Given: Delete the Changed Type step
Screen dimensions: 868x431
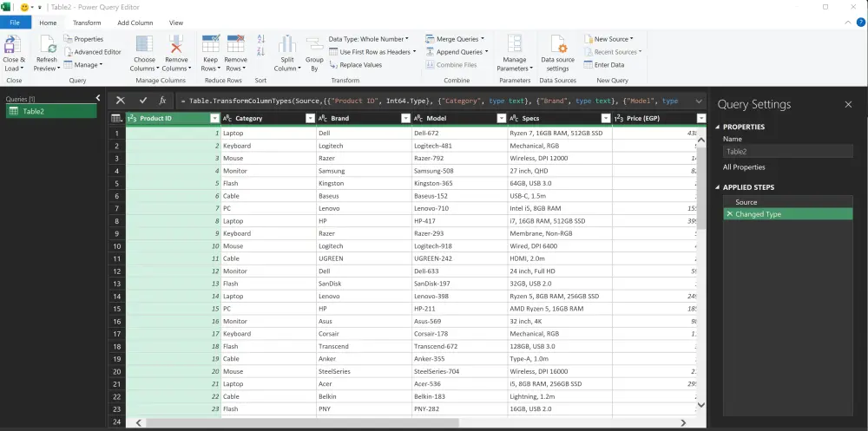Looking at the screenshot, I should (x=730, y=214).
